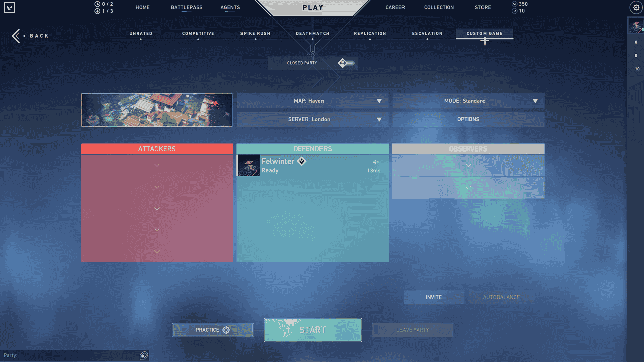Click the LEAVE PARTY button
The image size is (644, 362).
pos(413,330)
